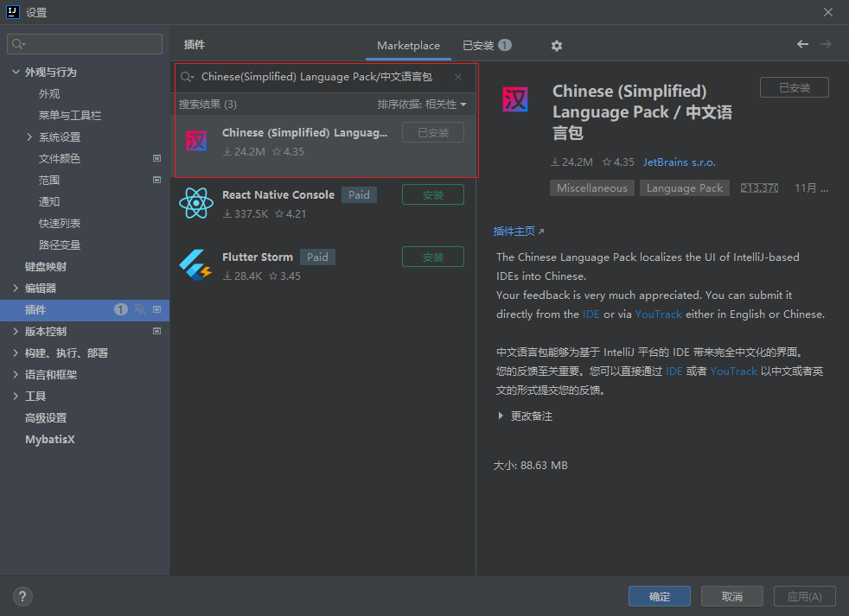This screenshot has height=616, width=849.
Task: Select 路径变量 in the settings tree
Action: point(60,245)
